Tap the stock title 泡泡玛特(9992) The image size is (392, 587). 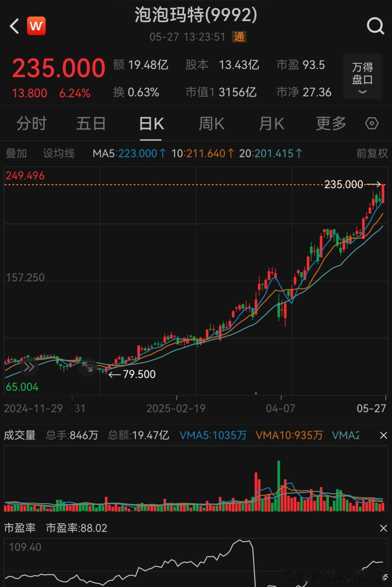pos(196,15)
